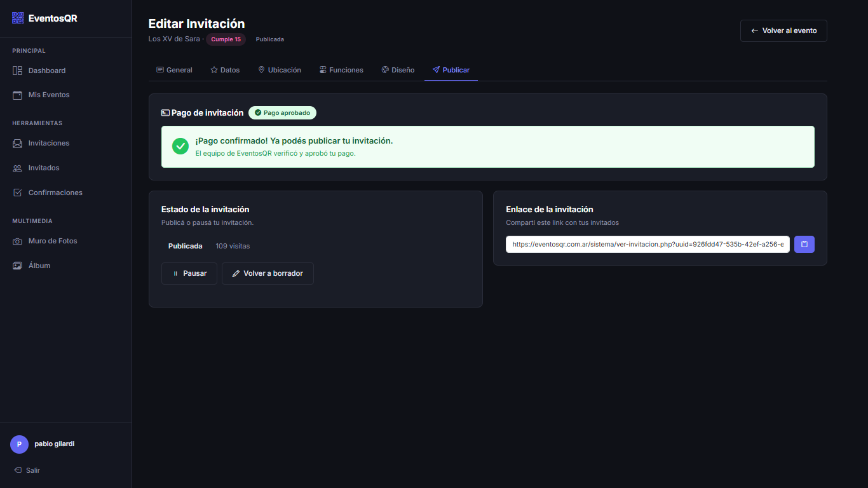Switch to the General tab

[174, 70]
